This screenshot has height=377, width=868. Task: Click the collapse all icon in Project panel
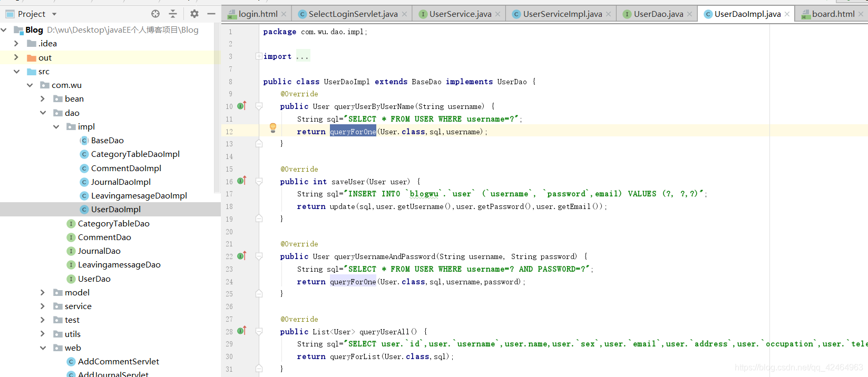click(x=173, y=14)
